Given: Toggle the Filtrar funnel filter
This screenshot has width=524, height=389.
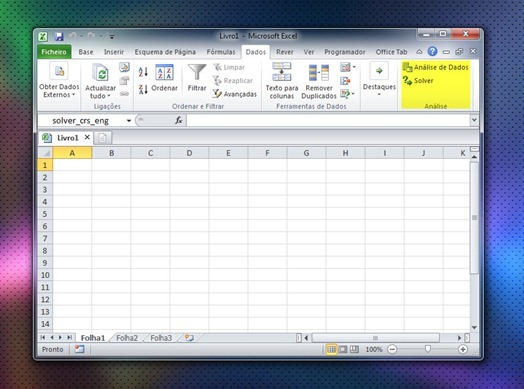Looking at the screenshot, I should coord(197,78).
